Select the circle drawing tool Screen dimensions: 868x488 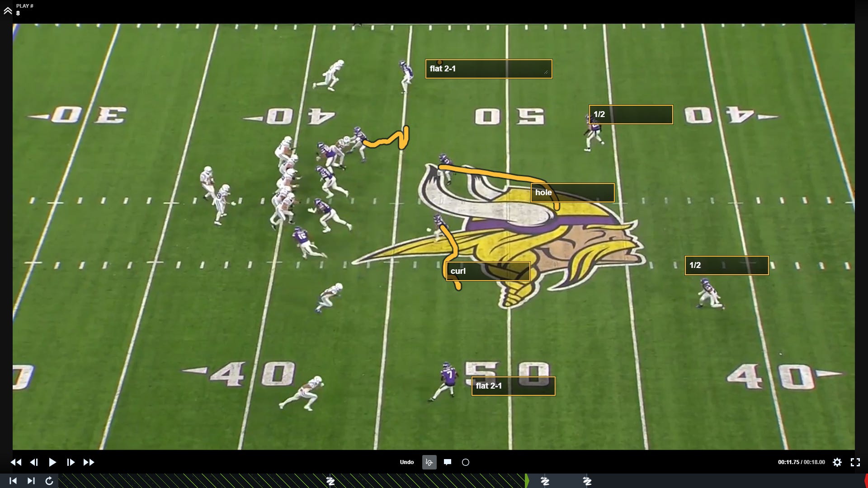click(466, 462)
